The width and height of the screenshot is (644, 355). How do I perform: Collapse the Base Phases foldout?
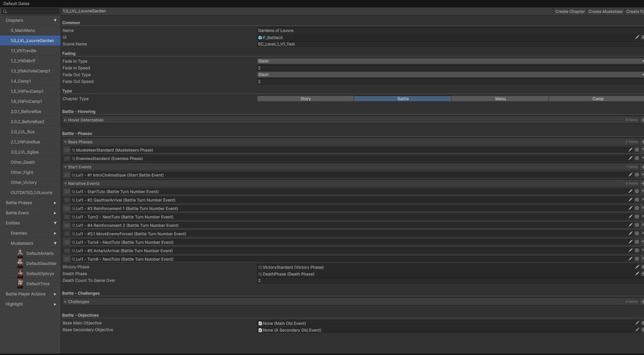(65, 142)
